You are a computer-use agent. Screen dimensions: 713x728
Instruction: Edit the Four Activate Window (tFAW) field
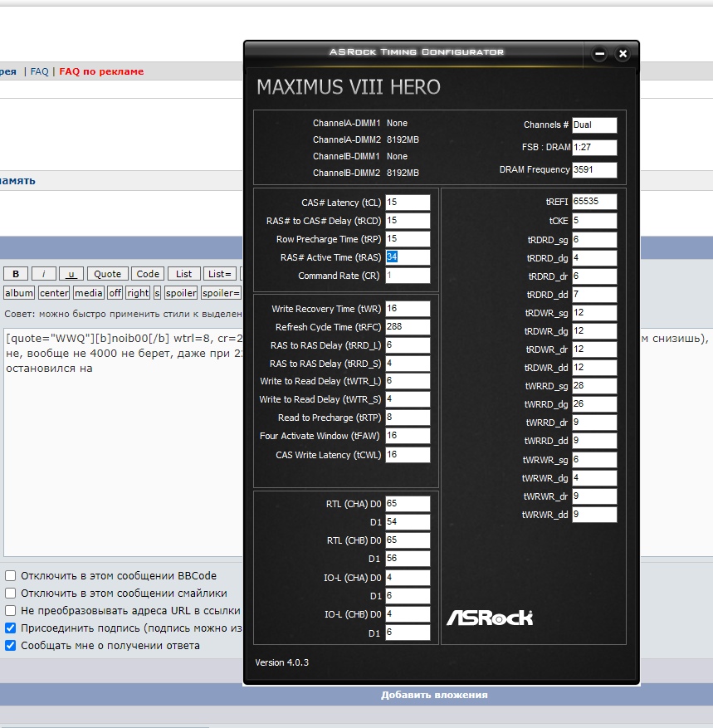(408, 436)
